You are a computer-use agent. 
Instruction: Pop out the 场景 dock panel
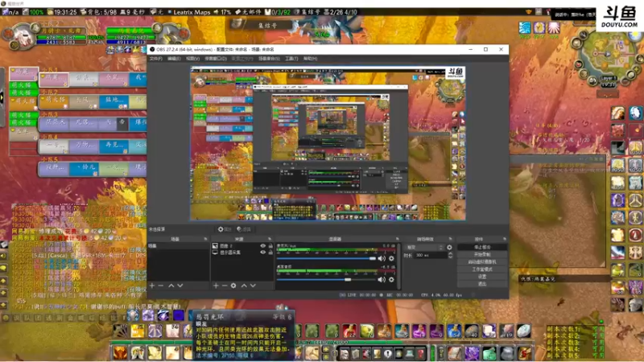tap(205, 239)
